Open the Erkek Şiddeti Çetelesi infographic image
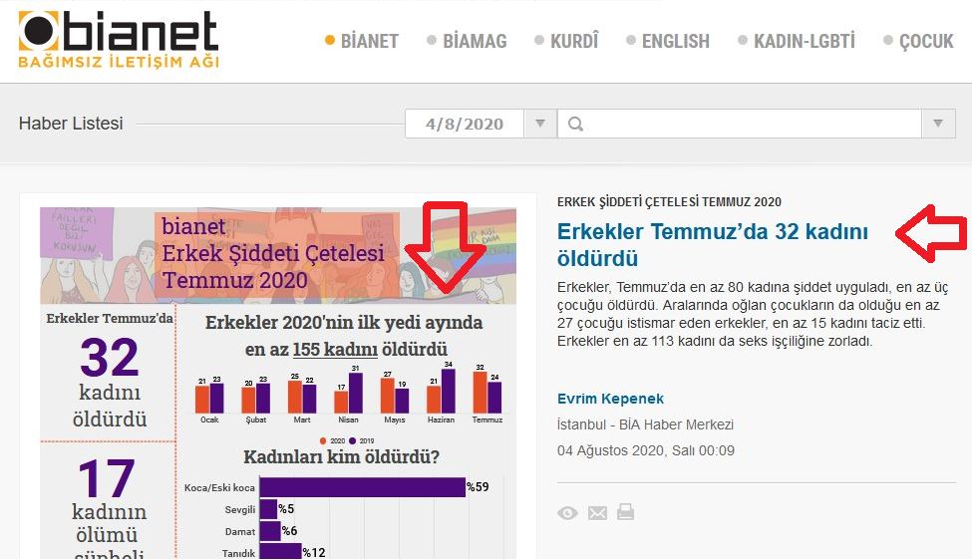The image size is (972, 560). point(278,383)
